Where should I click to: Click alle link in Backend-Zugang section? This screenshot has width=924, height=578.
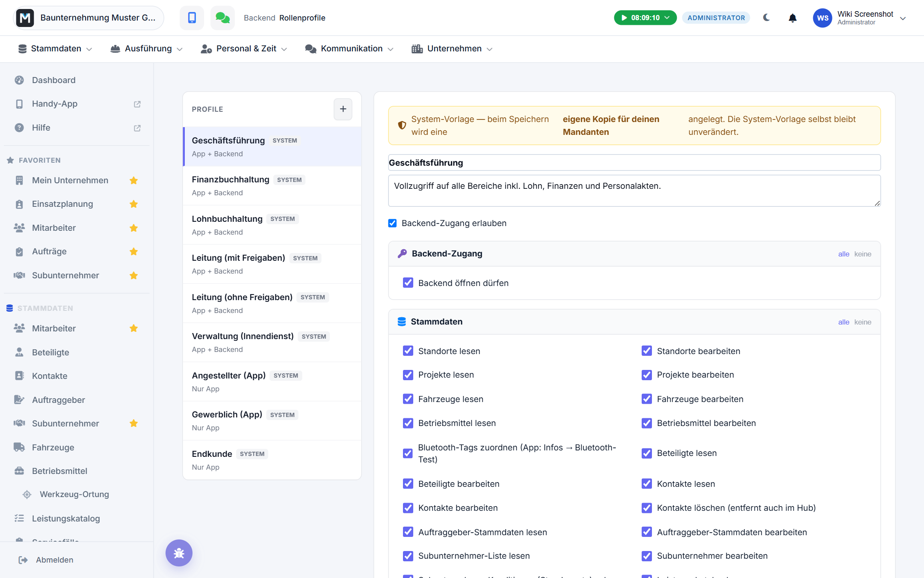pyautogui.click(x=844, y=254)
